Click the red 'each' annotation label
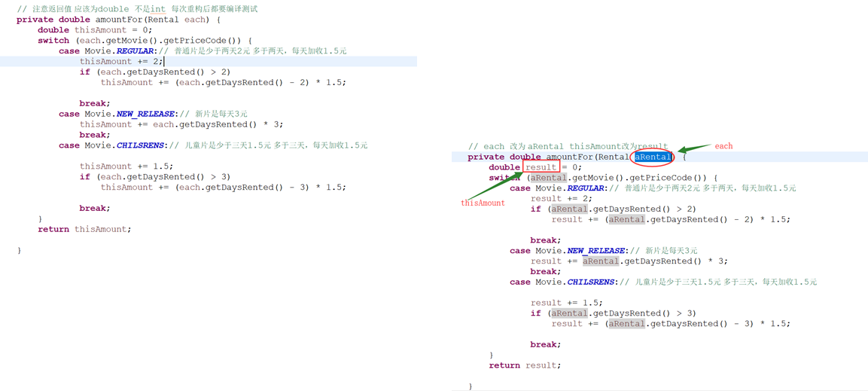 pyautogui.click(x=723, y=146)
